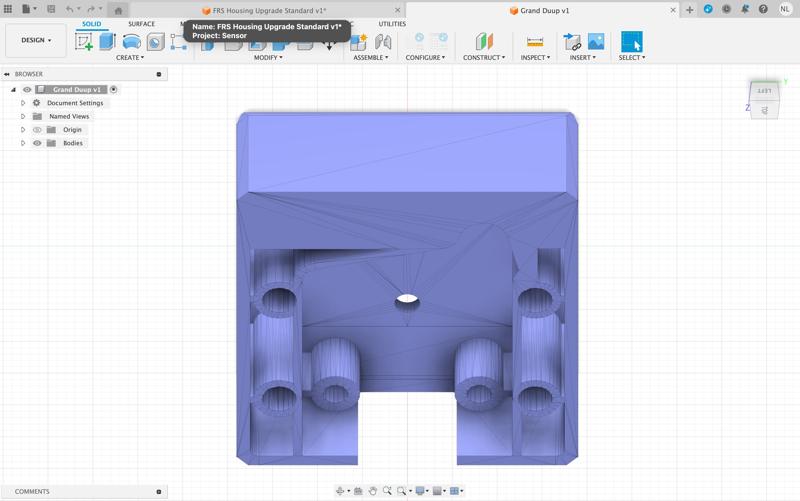Open the CONFIGURE dropdown menu
This screenshot has width=800, height=501.
point(425,58)
